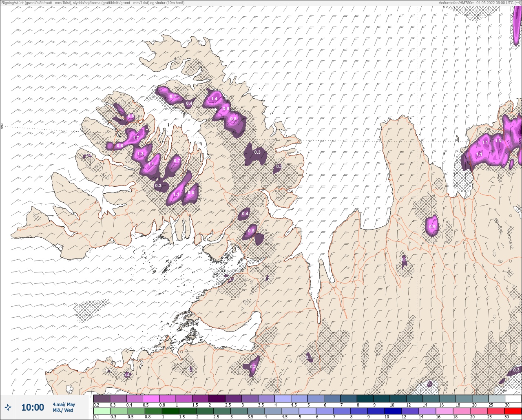This screenshot has height=420, width=522.
Task: Pick the deep navy blue swatch at lower-row 10
Action: tap(393, 411)
